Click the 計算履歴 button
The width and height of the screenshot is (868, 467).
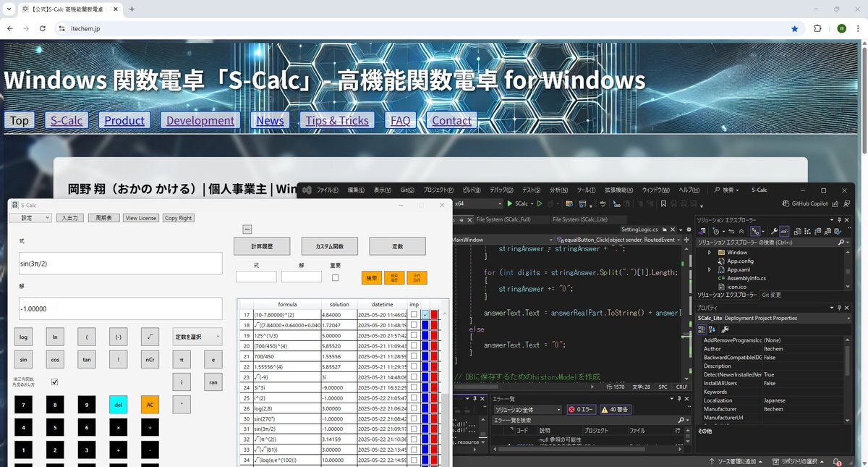pos(262,246)
